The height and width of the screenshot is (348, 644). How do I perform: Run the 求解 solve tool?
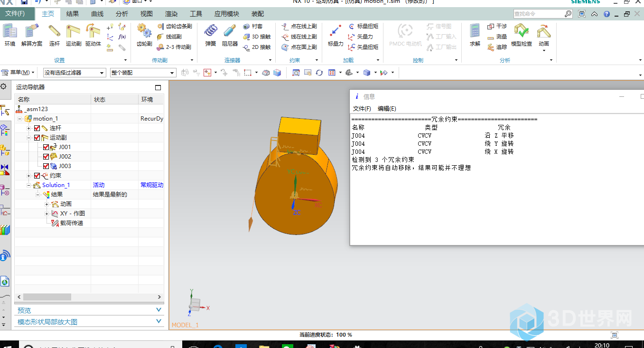tap(475, 35)
